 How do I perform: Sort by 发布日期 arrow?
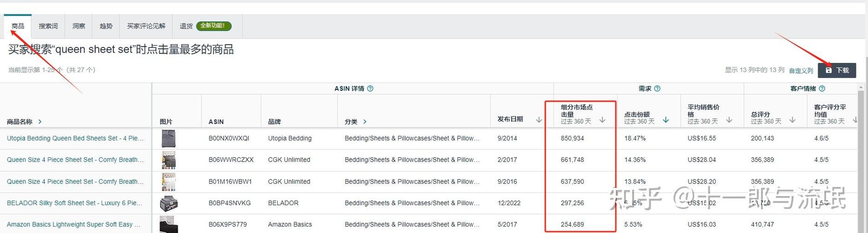point(539,120)
